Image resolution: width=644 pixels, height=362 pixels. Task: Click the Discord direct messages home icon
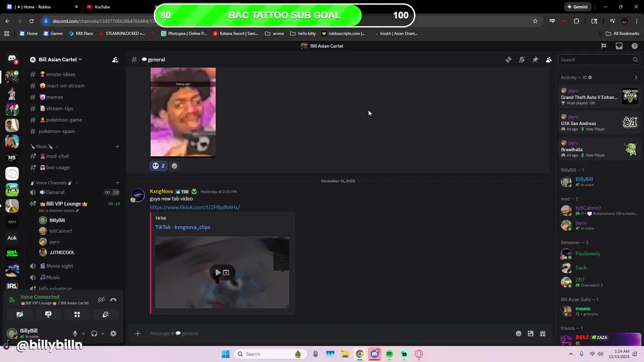[12, 59]
